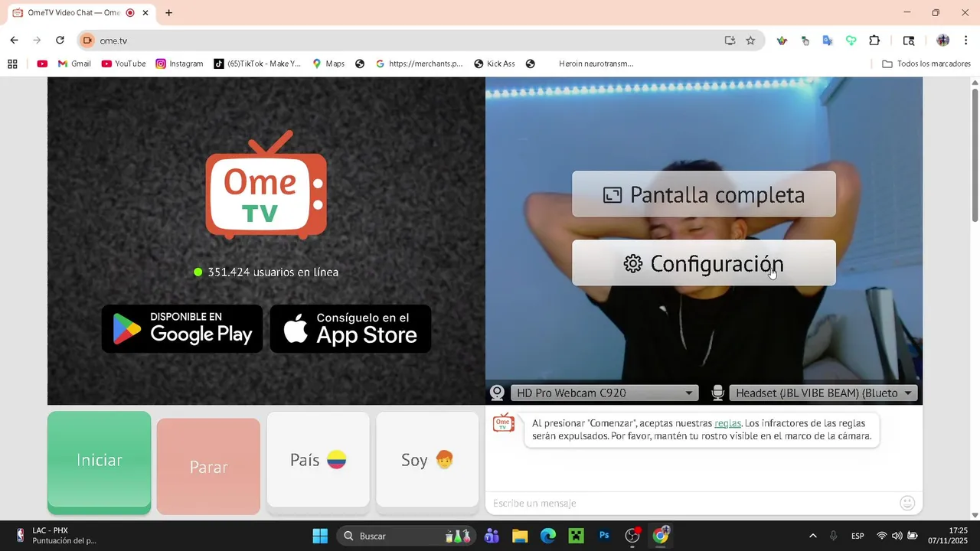Open the Google Translate extension icon
Viewport: 980px width, 551px height.
point(828,41)
